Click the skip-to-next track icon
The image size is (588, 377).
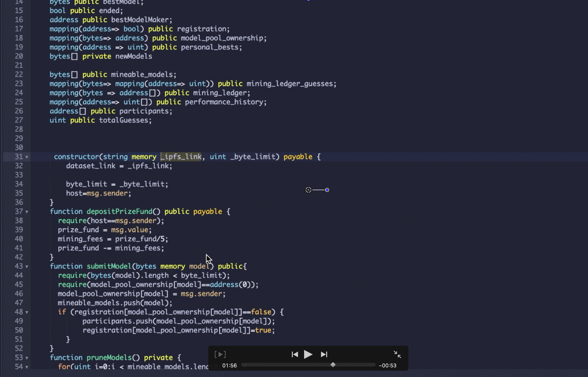[324, 354]
